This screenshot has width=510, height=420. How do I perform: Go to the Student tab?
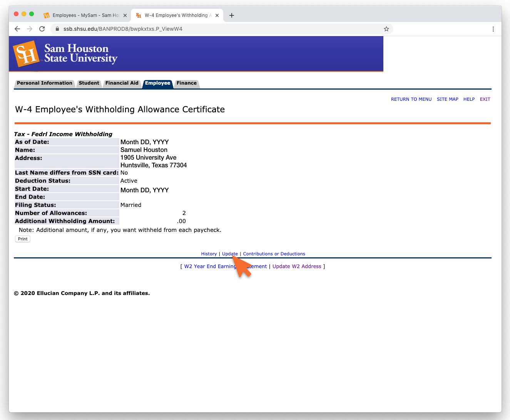[89, 83]
